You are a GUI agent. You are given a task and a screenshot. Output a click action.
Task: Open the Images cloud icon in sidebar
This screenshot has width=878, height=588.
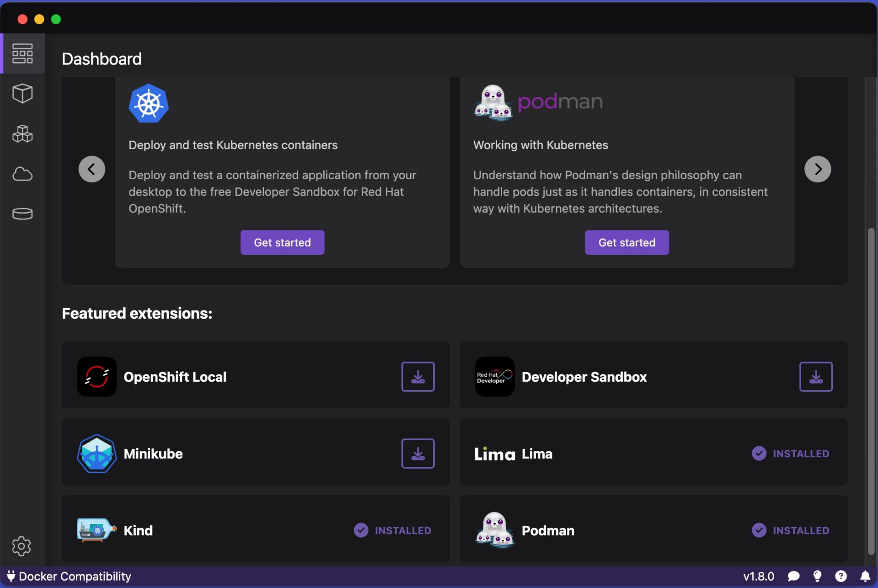pyautogui.click(x=22, y=174)
